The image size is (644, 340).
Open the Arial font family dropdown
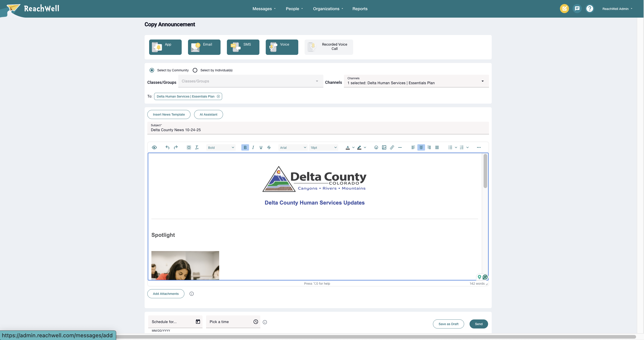(293, 148)
